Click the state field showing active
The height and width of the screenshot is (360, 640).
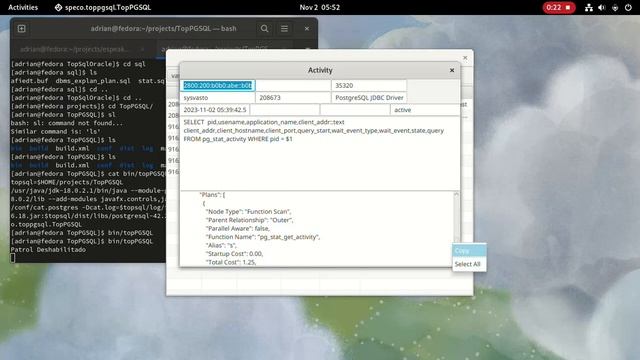(424, 110)
